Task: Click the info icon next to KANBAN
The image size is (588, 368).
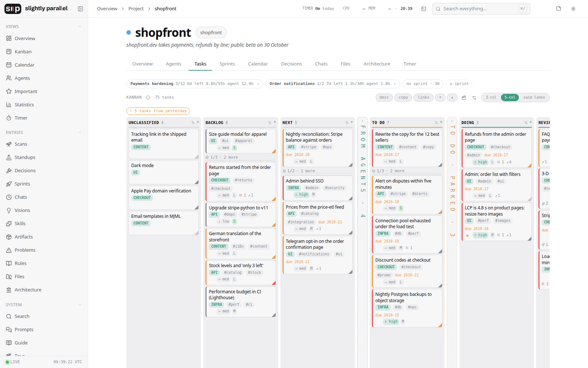Action: click(x=148, y=98)
